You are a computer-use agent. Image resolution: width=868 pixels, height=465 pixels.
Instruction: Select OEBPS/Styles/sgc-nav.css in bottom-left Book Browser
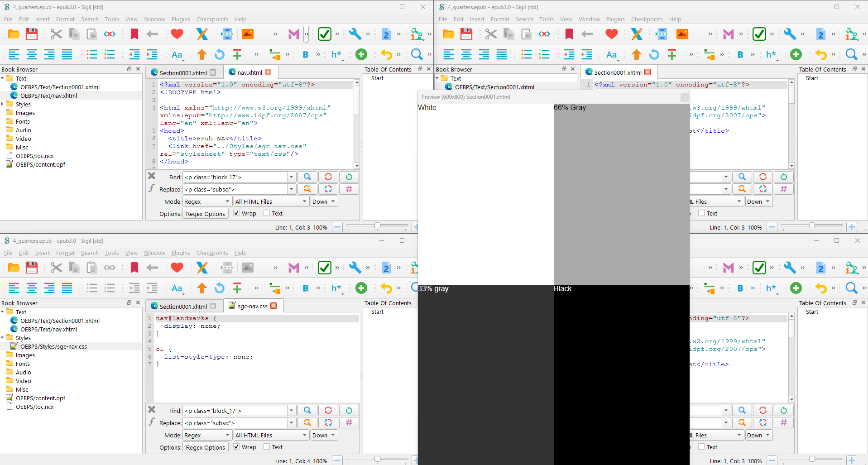[53, 346]
